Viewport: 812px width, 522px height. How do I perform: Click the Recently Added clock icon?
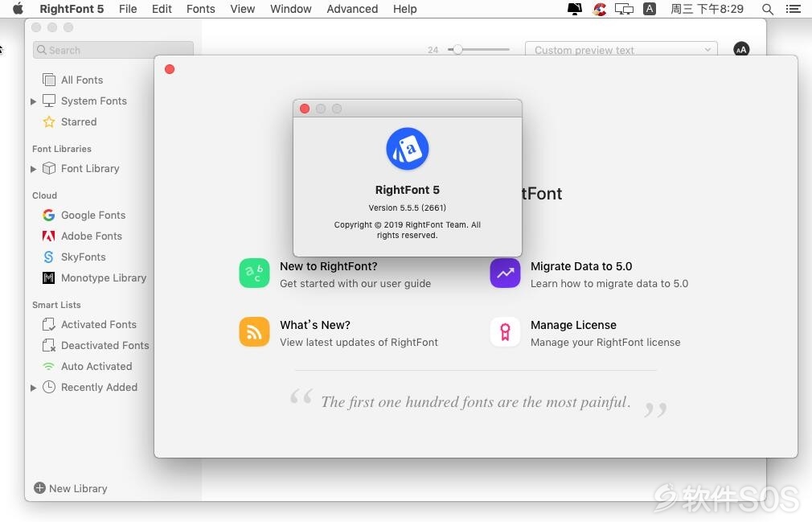coord(49,388)
